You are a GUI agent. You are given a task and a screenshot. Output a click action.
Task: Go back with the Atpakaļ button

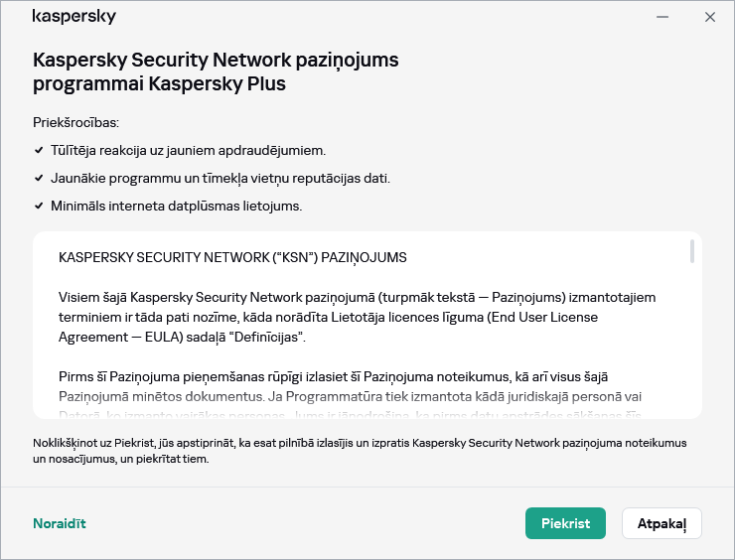pos(661,523)
